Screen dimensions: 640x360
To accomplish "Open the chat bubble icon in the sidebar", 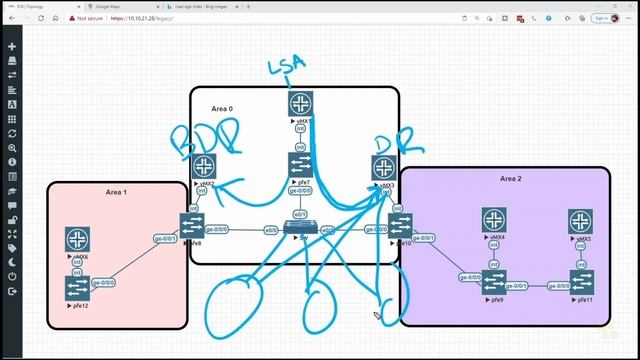I will 12,205.
